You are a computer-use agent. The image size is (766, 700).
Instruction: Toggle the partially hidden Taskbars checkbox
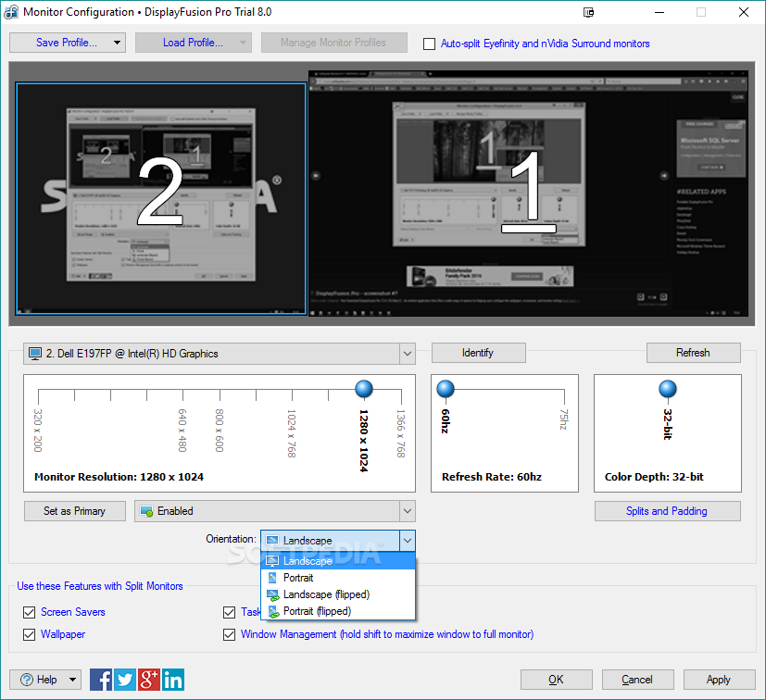tap(229, 612)
